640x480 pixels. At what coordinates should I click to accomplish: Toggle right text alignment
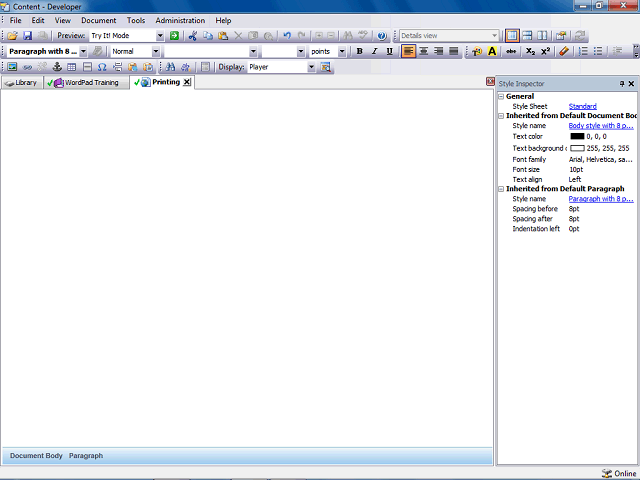(x=439, y=51)
